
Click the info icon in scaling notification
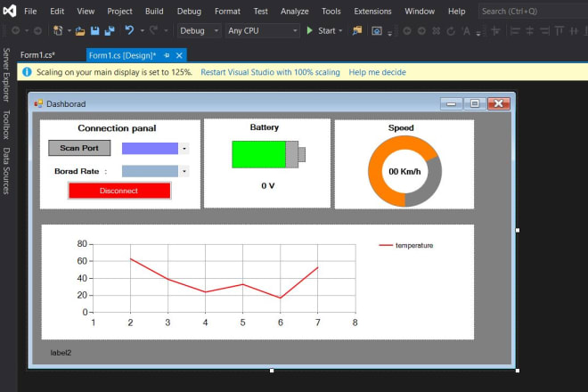click(x=27, y=72)
